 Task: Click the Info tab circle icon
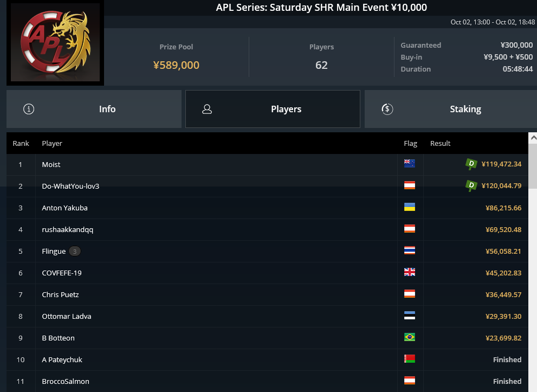tap(28, 109)
